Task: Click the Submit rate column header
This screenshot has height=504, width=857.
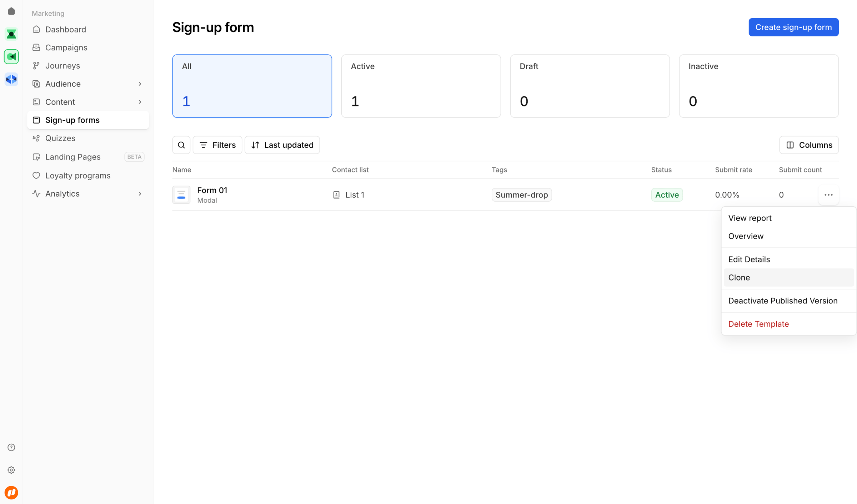Action: click(733, 170)
